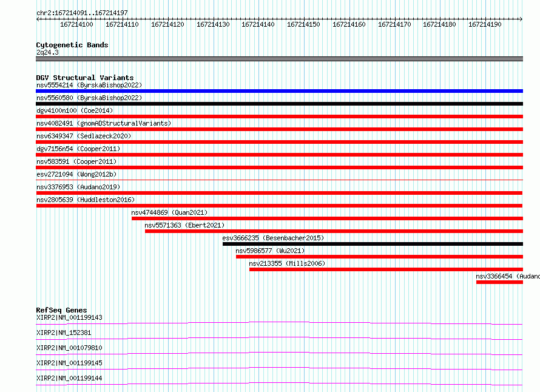Screen dimensions: 540x392
Task: Click ruler position 167214190
Action: (485, 24)
